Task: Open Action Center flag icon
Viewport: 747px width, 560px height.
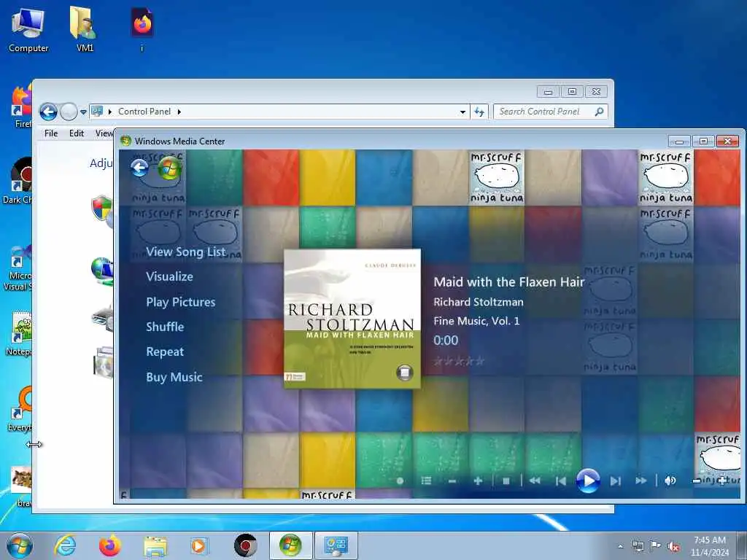Action: click(655, 546)
